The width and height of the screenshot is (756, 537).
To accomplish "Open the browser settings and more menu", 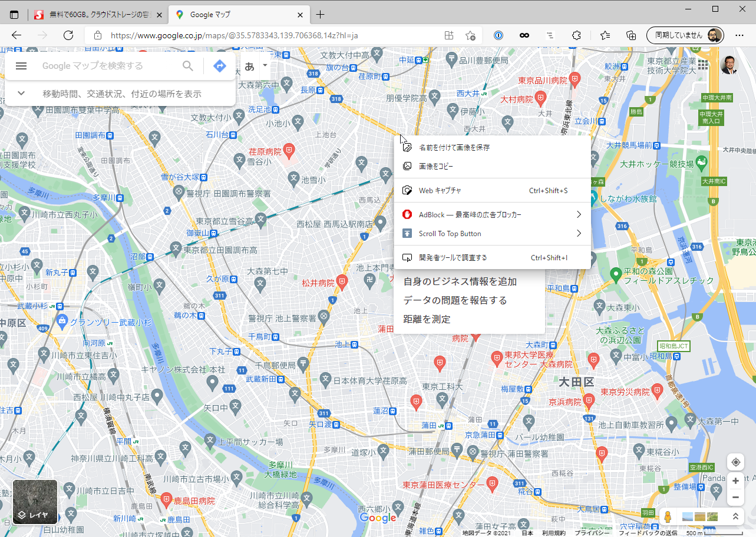I will (x=740, y=35).
